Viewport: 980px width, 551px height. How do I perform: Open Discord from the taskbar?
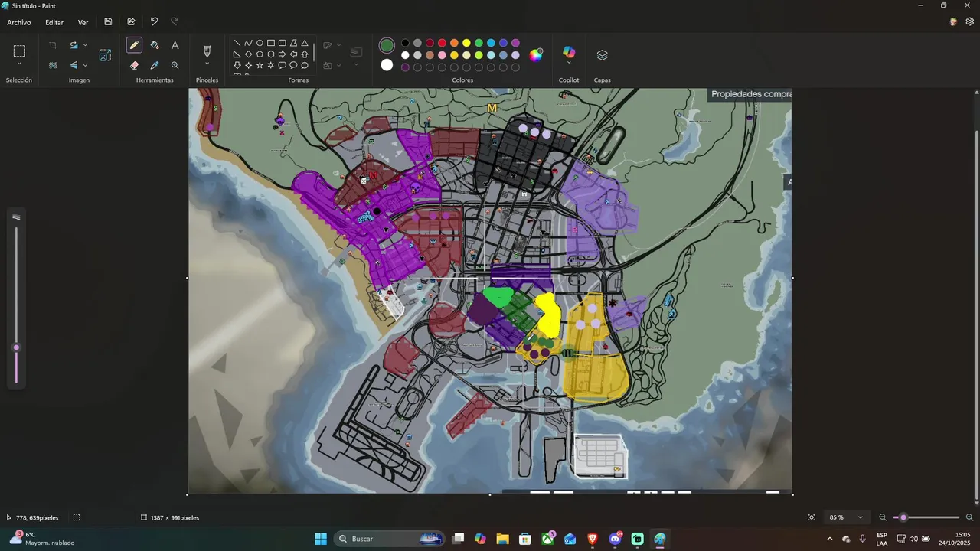coord(615,539)
